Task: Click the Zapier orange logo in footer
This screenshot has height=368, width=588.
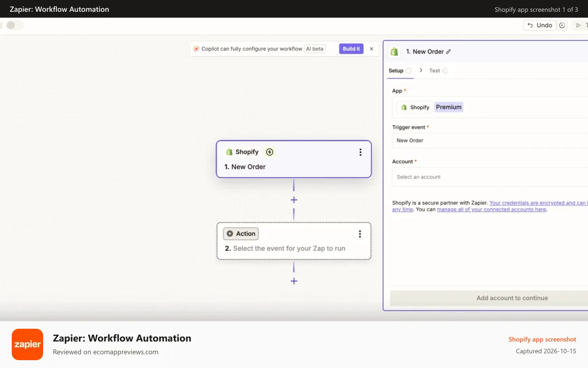Action: 27,344
